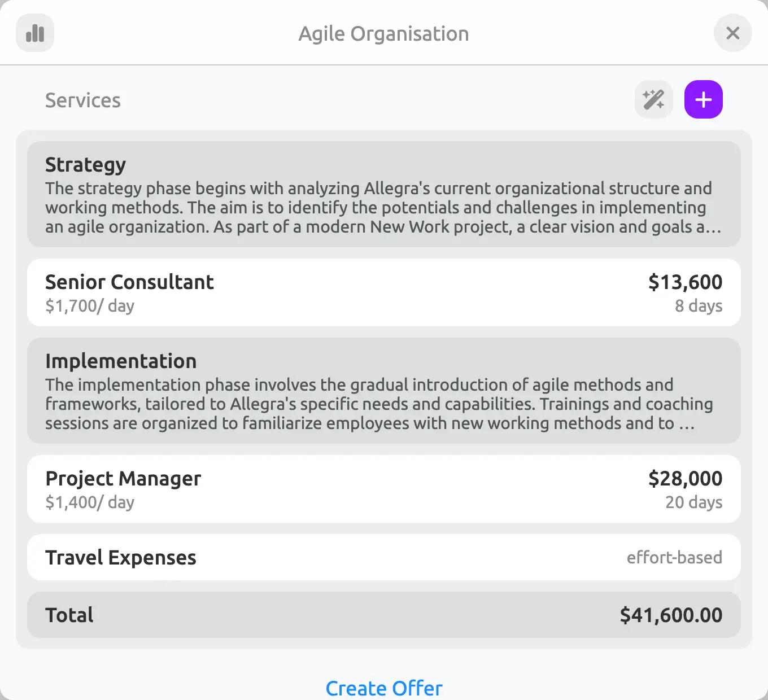Click the $13,600 Senior Consultant price
Image resolution: width=768 pixels, height=700 pixels.
pos(685,282)
